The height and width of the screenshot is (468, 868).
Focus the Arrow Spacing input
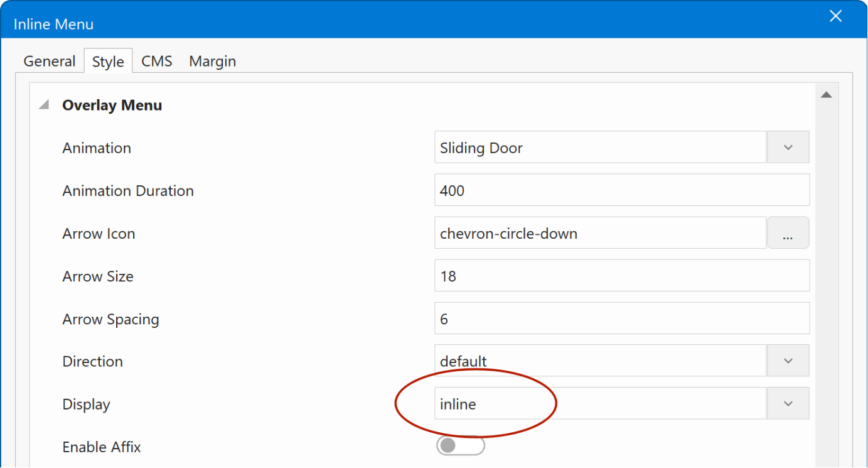[x=621, y=319]
